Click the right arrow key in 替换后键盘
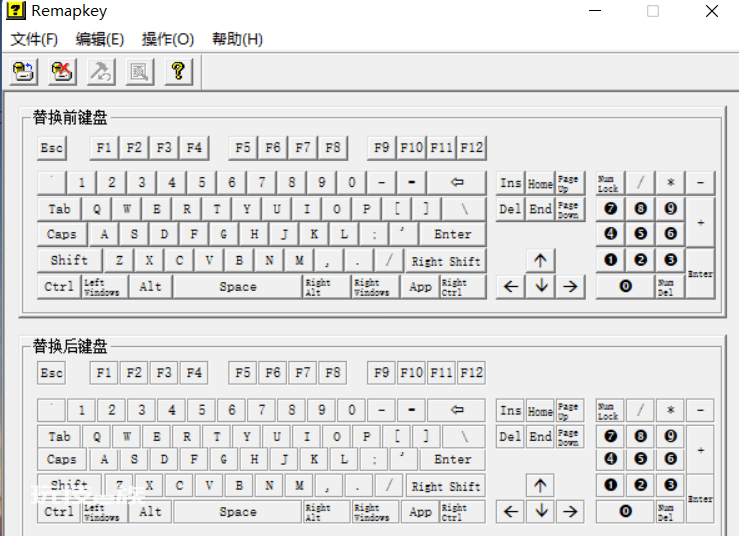 pos(570,512)
